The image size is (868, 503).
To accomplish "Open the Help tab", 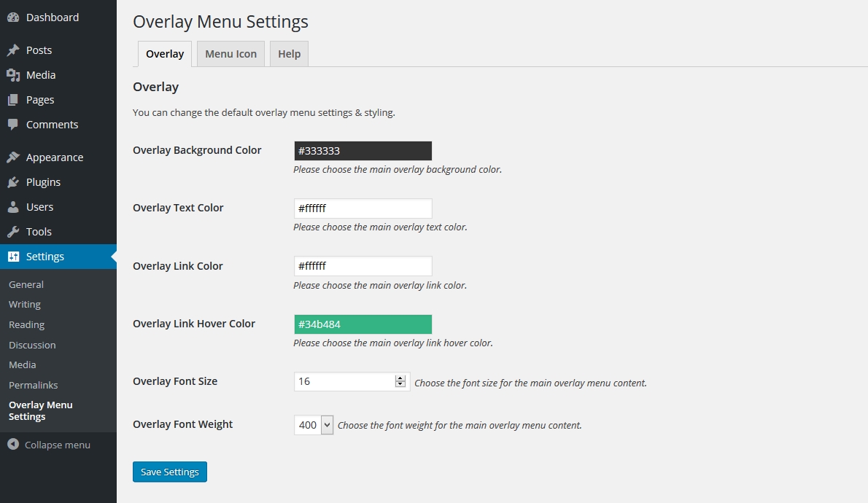I will click(x=290, y=54).
